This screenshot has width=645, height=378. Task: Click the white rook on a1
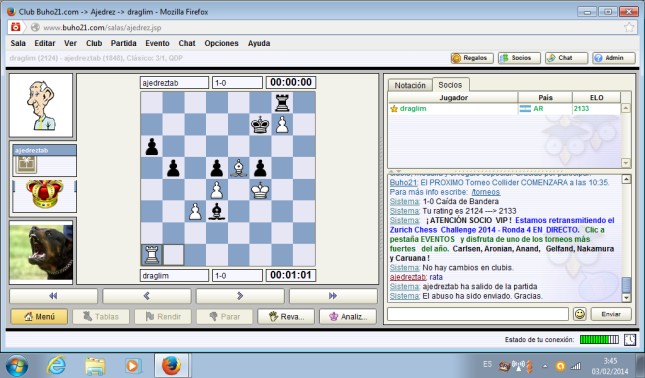point(151,255)
